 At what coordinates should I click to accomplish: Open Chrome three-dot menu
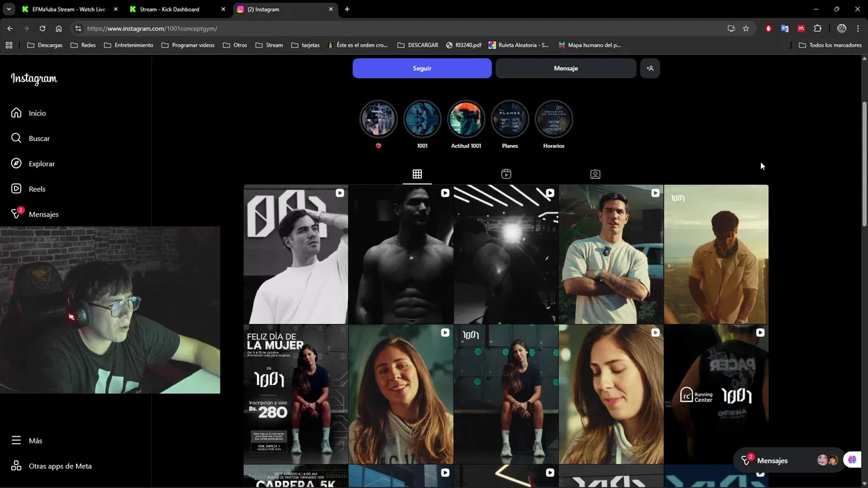coord(857,28)
